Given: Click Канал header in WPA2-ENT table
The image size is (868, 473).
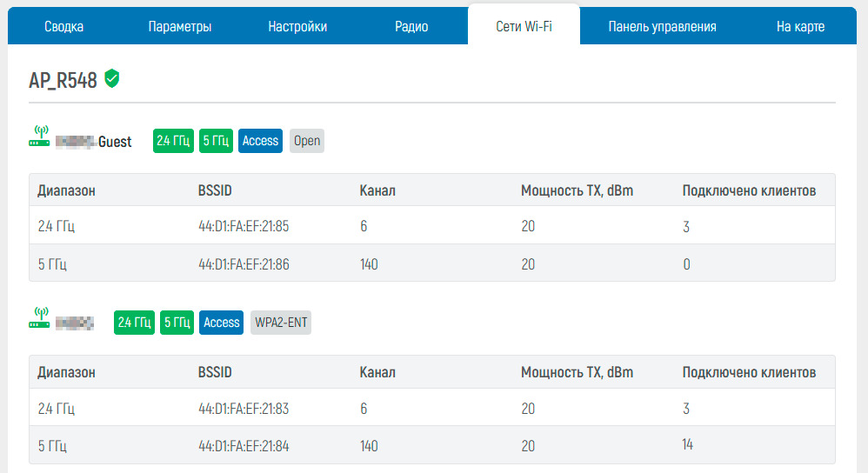Looking at the screenshot, I should (377, 372).
